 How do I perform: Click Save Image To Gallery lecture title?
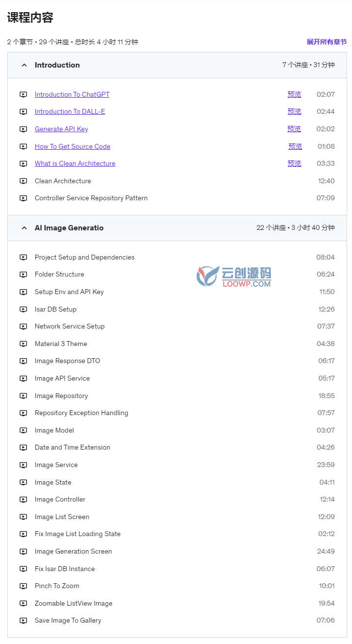[68, 620]
